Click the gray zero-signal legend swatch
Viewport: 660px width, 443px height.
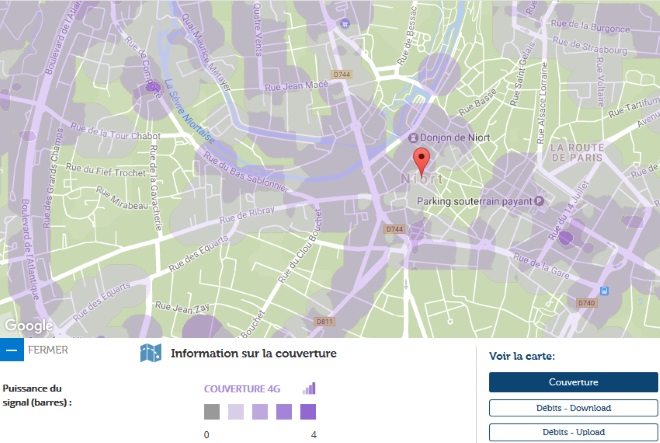click(x=211, y=412)
